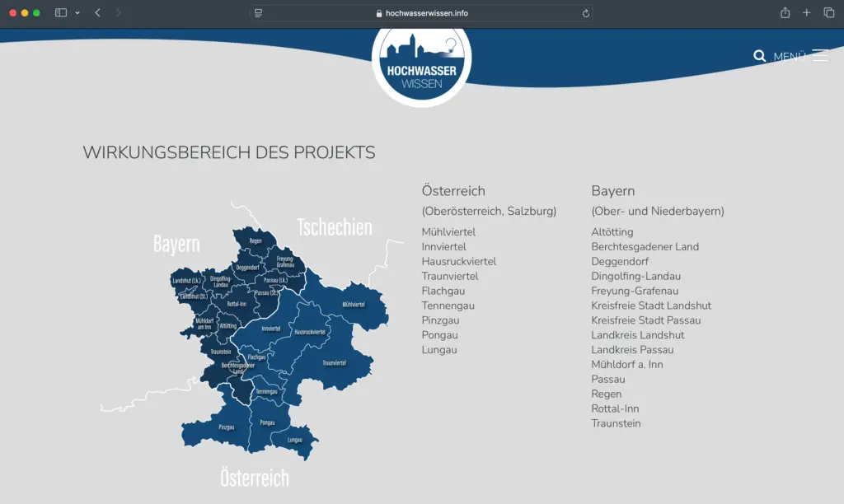Viewport: 844px width, 504px height.
Task: Open a new tab with the plus button
Action: click(x=807, y=12)
